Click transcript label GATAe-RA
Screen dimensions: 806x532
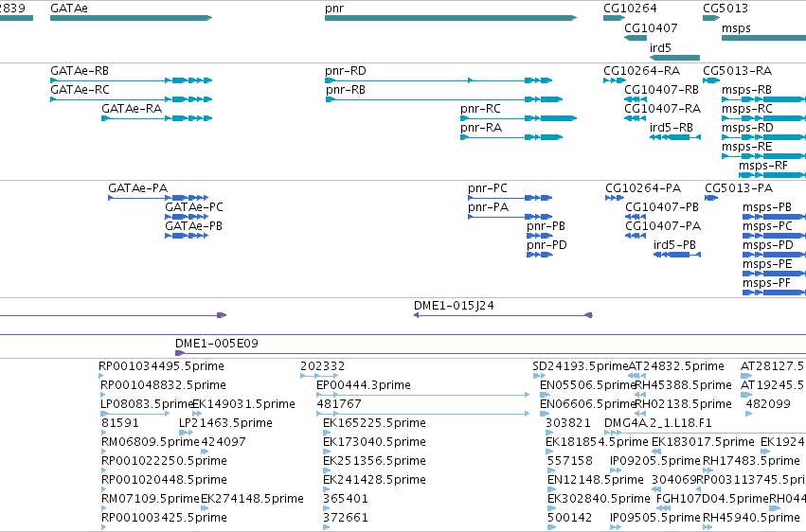pyautogui.click(x=132, y=108)
